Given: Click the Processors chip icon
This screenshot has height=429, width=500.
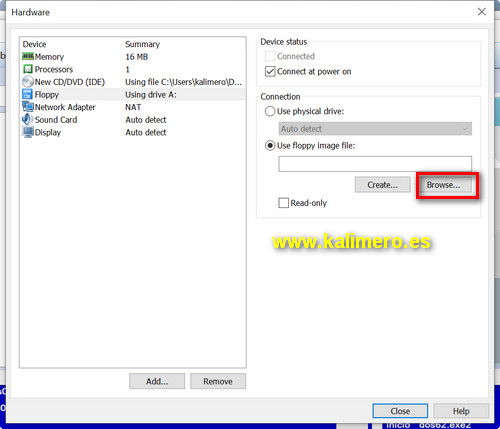Looking at the screenshot, I should point(28,69).
